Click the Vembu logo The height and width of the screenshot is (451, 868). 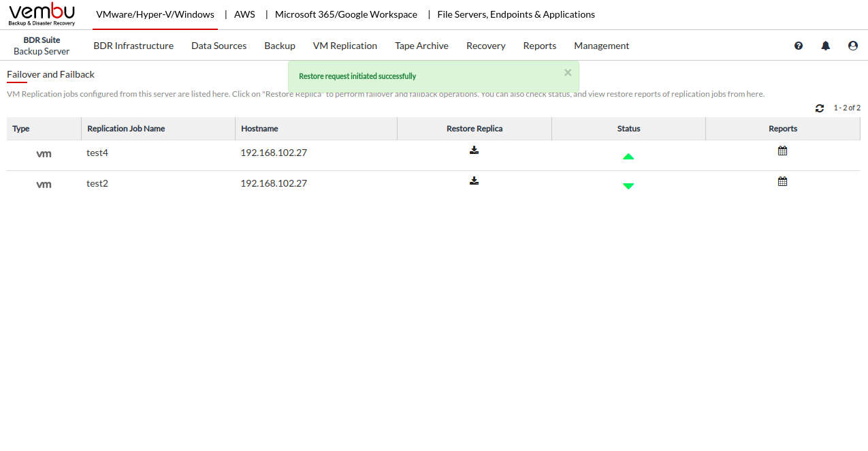click(x=42, y=14)
